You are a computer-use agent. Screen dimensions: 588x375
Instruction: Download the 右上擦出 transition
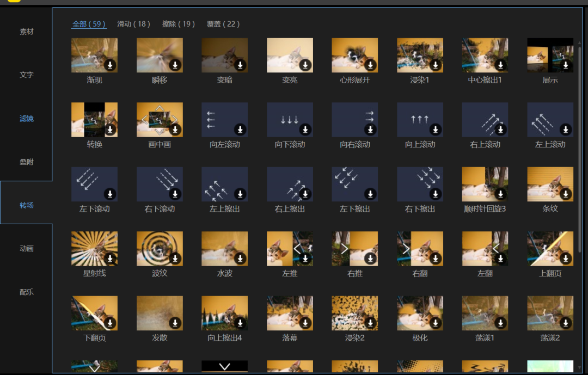305,194
